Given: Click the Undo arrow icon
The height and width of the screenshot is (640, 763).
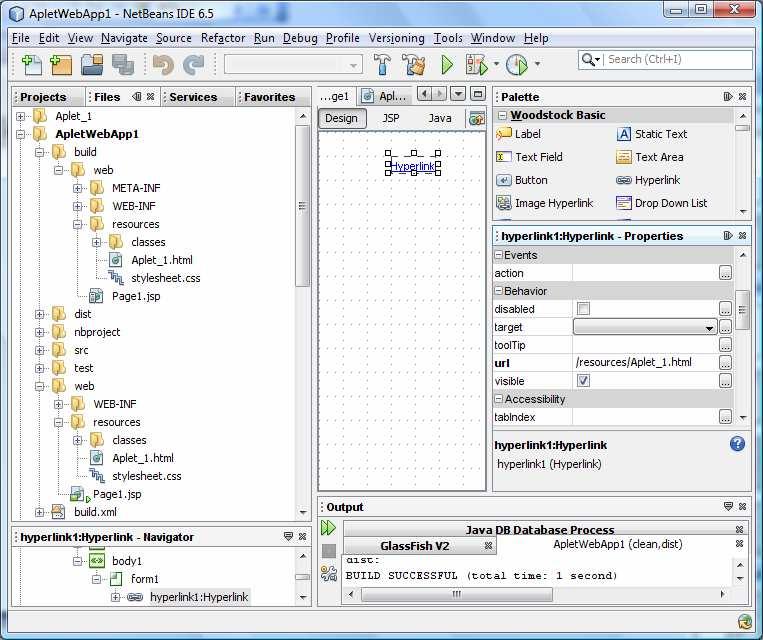Looking at the screenshot, I should pyautogui.click(x=163, y=64).
